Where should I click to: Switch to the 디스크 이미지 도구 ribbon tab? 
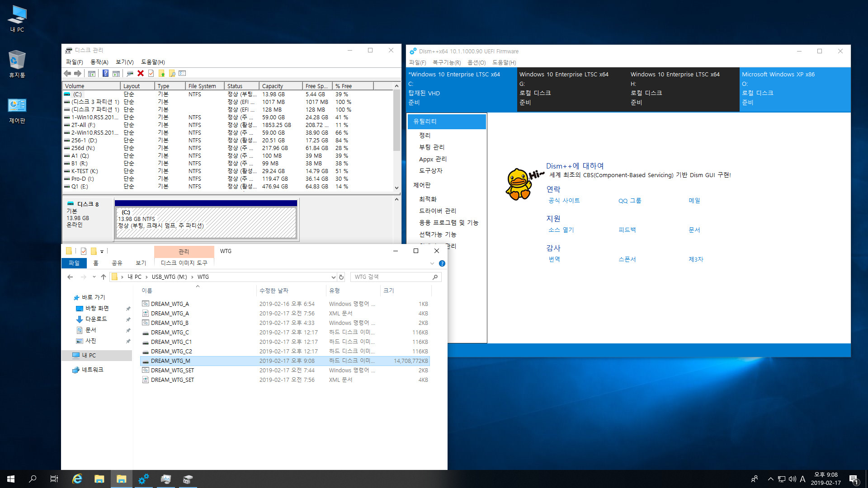point(184,263)
